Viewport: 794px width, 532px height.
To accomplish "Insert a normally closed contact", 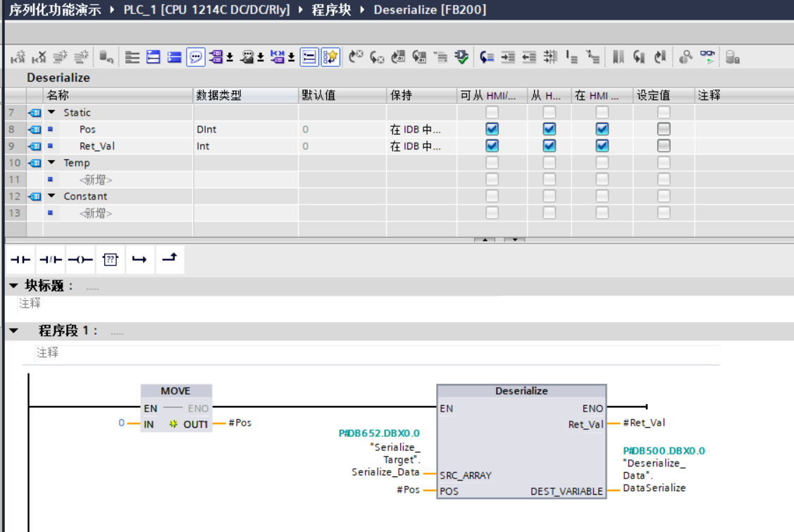I will point(51,259).
